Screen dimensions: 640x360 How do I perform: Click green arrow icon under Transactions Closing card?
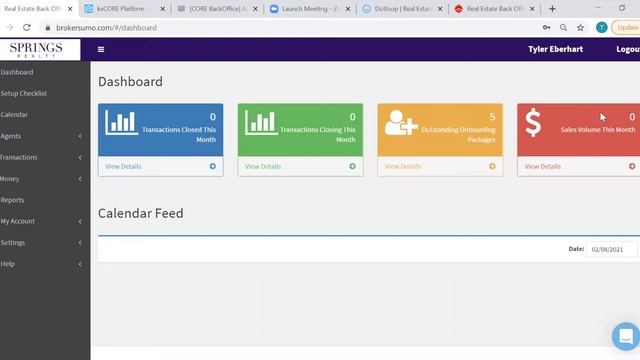tap(352, 166)
